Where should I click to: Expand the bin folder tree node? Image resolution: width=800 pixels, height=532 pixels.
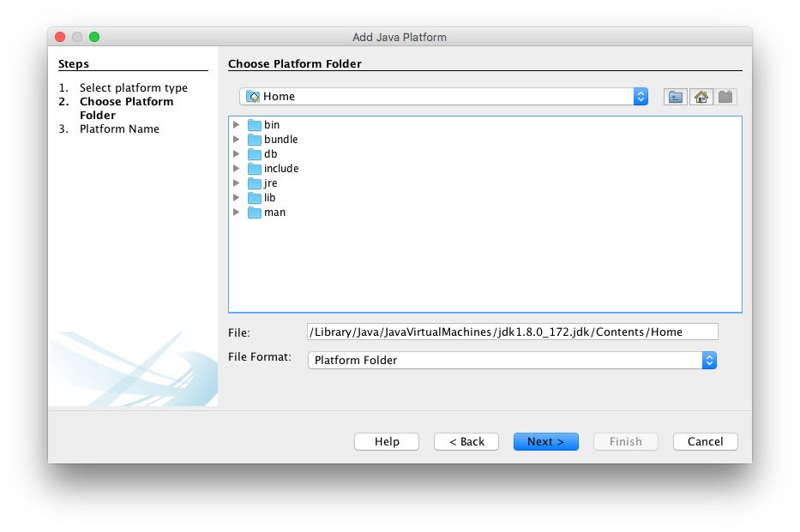coord(236,125)
